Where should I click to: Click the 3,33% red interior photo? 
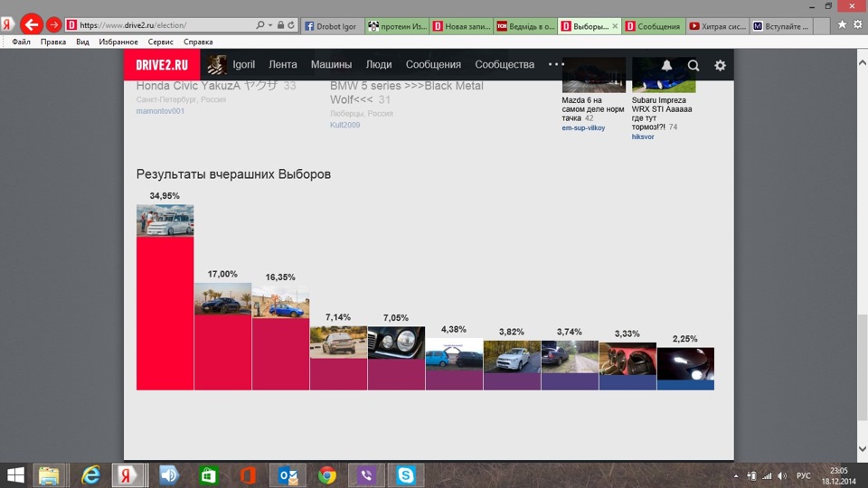point(627,359)
